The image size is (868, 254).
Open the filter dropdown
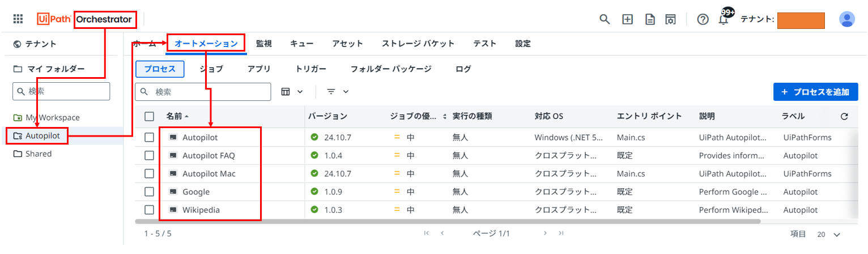(338, 91)
